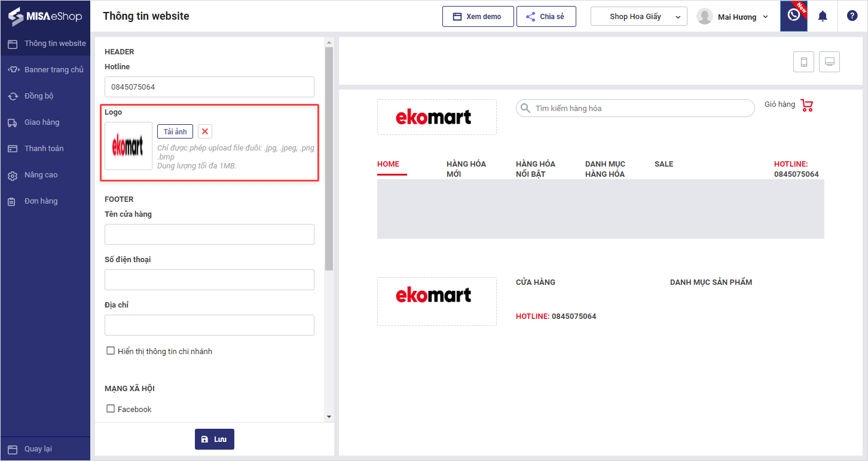Focus the Hotline input field
Screen dimensions: 868x461
click(209, 87)
